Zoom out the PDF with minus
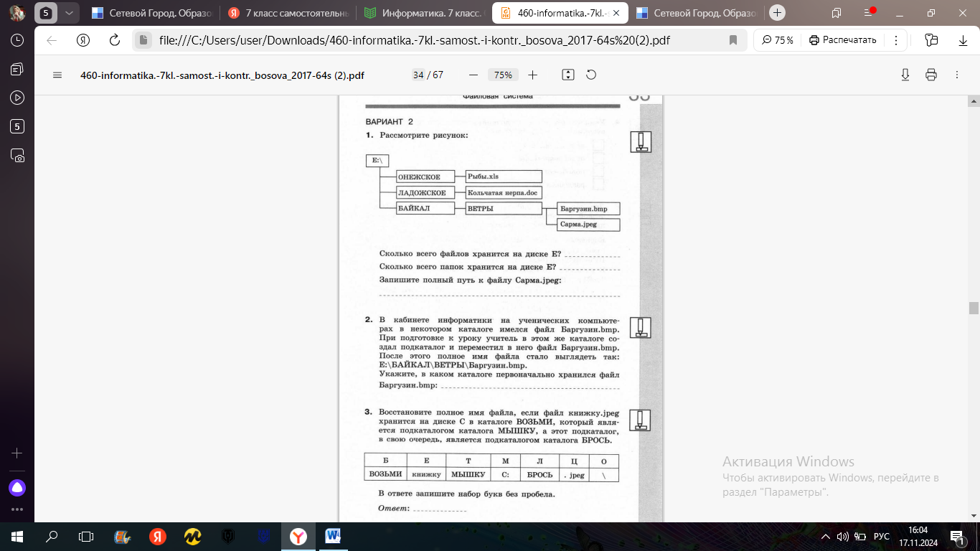Image resolution: width=980 pixels, height=551 pixels. click(x=473, y=75)
